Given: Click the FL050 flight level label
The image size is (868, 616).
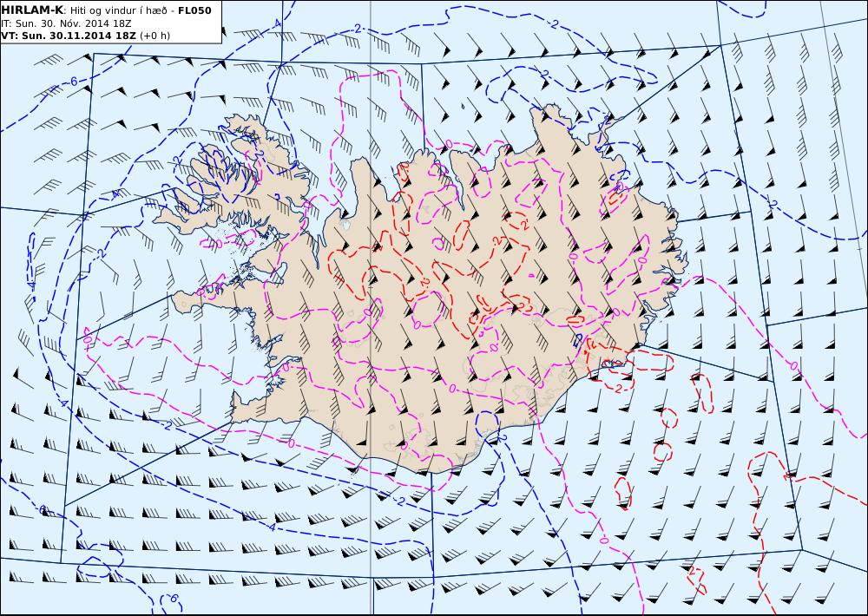Looking at the screenshot, I should tap(194, 10).
